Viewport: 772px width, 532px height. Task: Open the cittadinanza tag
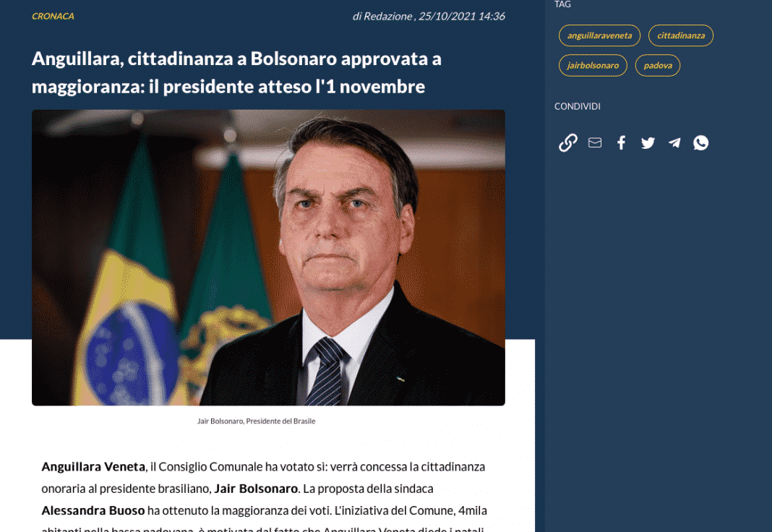point(681,35)
